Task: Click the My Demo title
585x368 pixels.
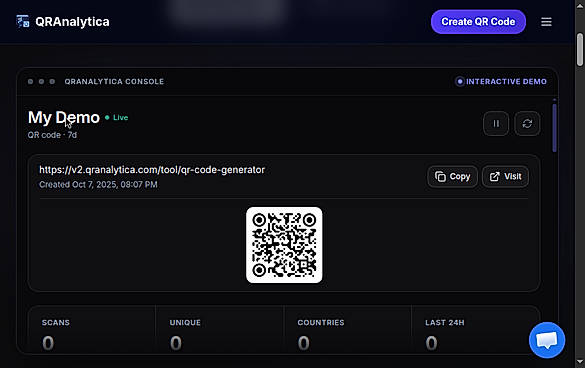Action: coord(64,118)
